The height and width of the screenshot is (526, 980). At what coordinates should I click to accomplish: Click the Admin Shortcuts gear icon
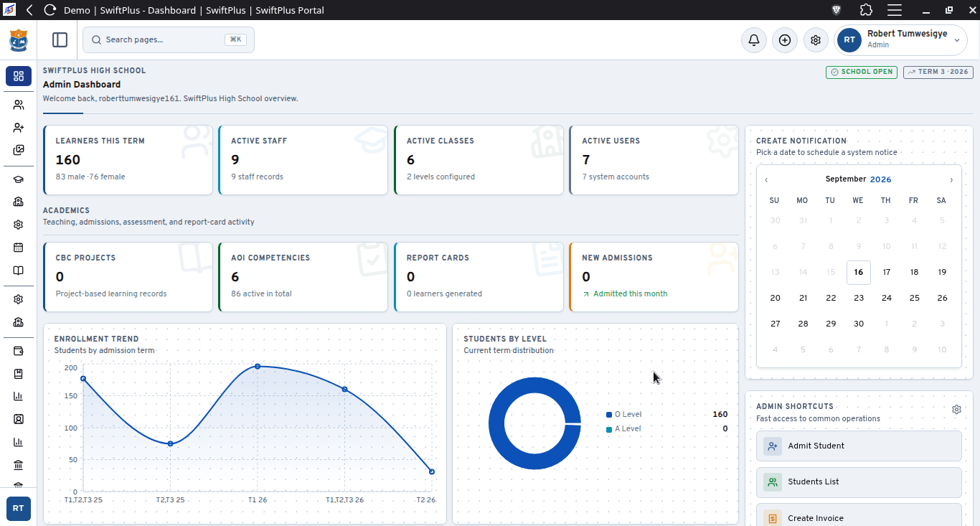point(956,409)
